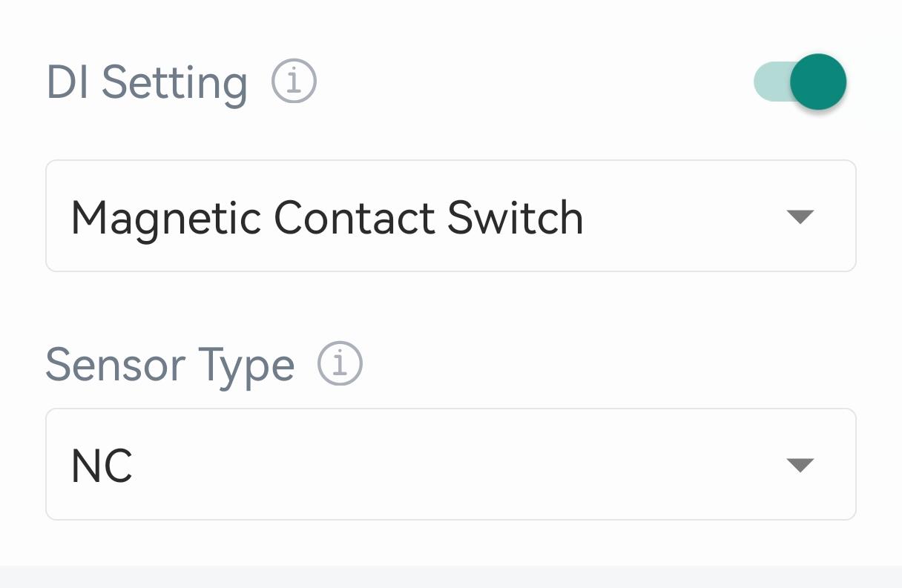The height and width of the screenshot is (588, 902).
Task: Tap the light teal track of the DI switch
Action: 768,82
